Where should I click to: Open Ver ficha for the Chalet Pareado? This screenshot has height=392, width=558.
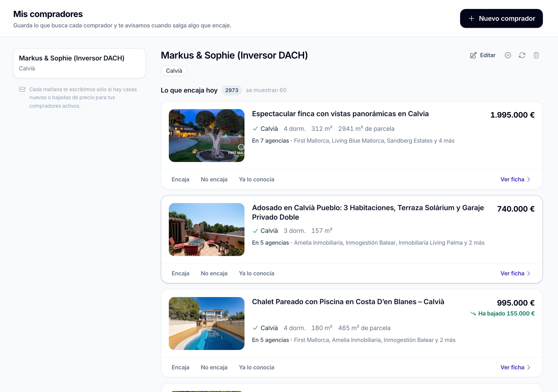coord(515,367)
